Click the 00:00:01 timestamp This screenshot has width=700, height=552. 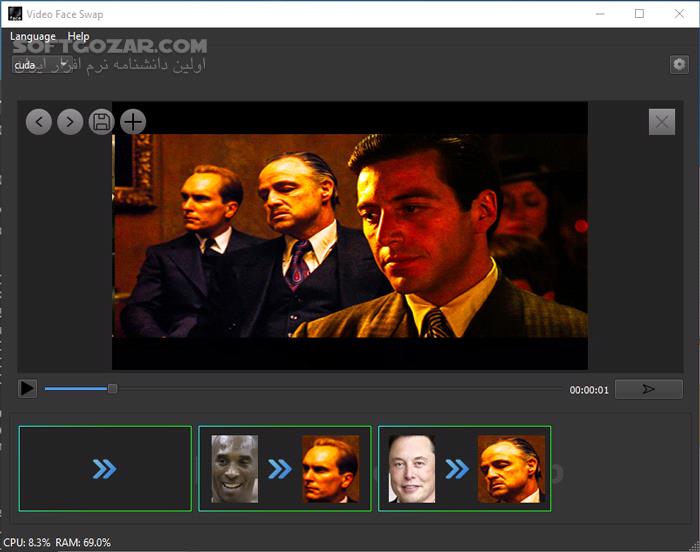pyautogui.click(x=589, y=390)
